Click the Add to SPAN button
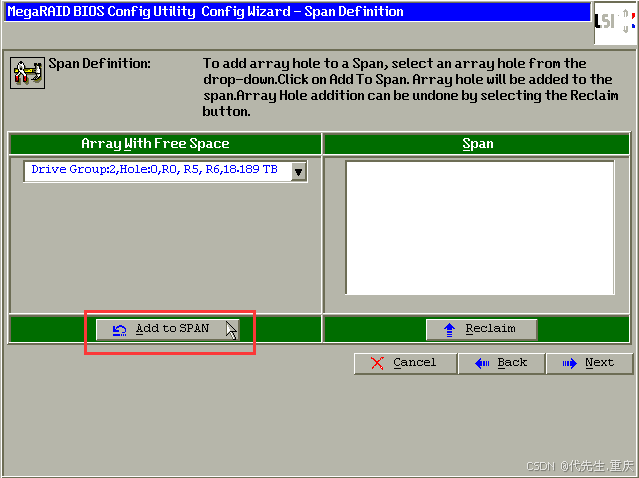 (x=167, y=329)
